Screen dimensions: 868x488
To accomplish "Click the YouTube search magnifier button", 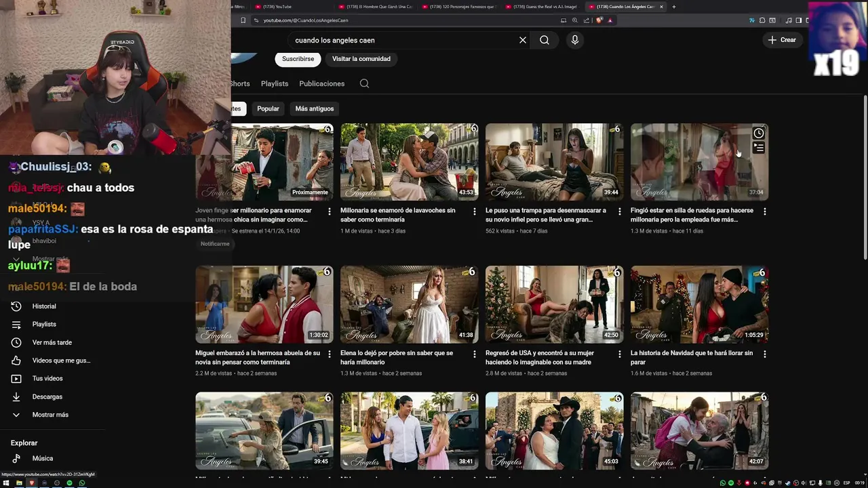I will click(x=545, y=40).
